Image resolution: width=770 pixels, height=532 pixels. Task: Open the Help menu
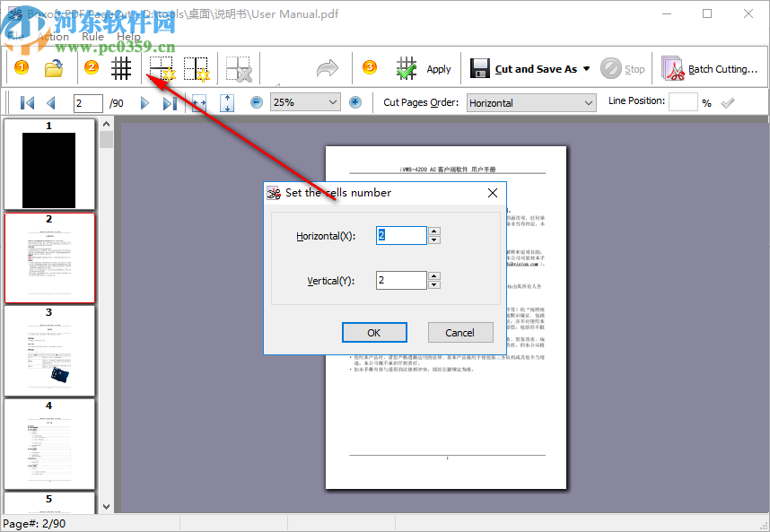click(128, 37)
